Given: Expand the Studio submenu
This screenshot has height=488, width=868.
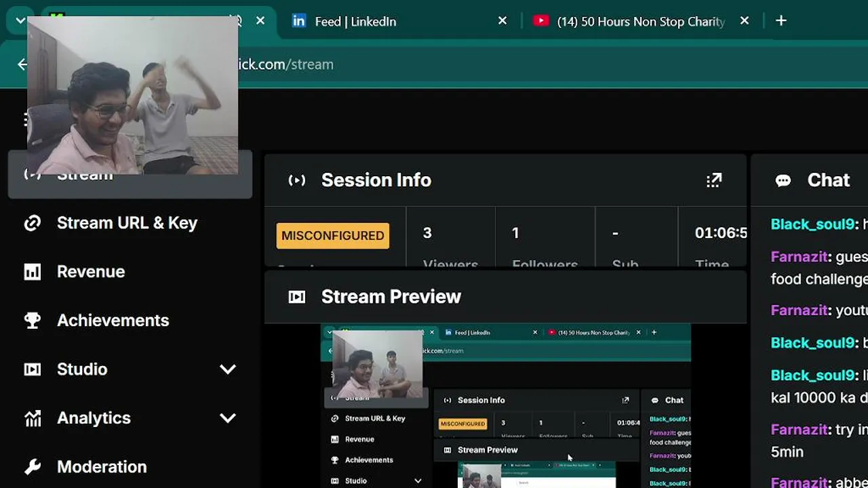Looking at the screenshot, I should pyautogui.click(x=228, y=369).
